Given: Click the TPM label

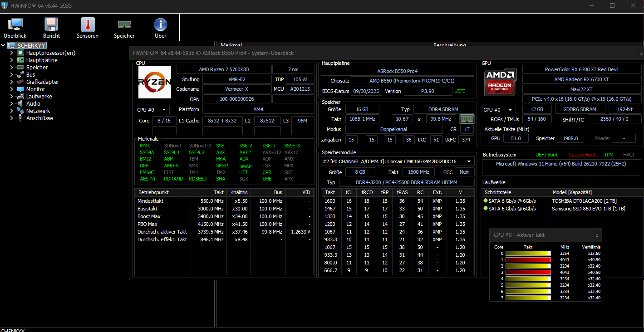Looking at the screenshot, I should (609, 155).
